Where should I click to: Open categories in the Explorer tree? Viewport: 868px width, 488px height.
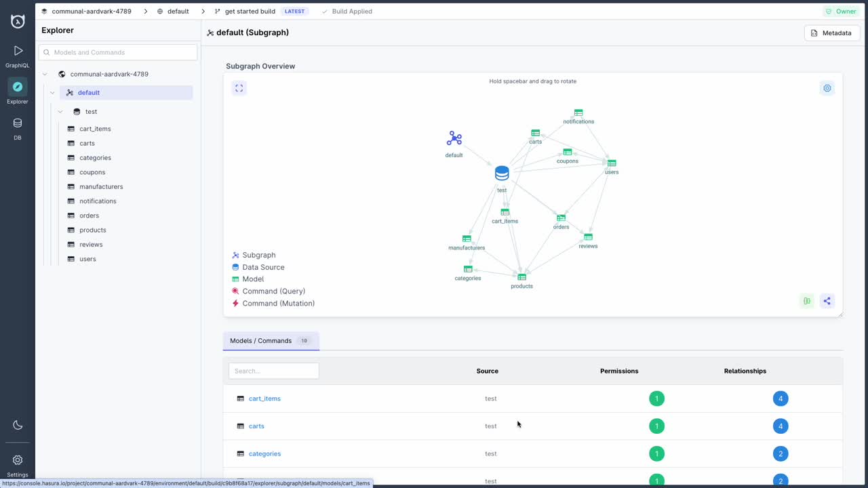[95, 158]
